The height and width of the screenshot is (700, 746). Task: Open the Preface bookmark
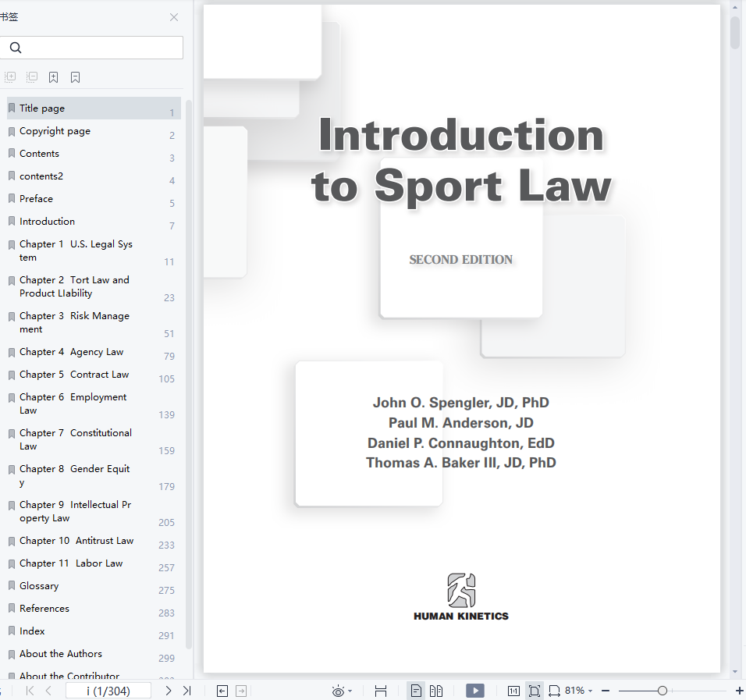coord(94,199)
